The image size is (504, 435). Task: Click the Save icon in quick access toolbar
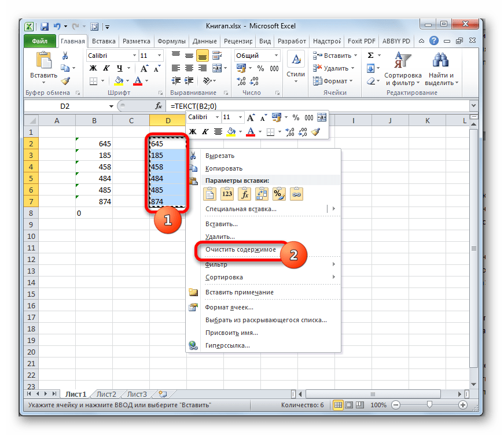44,27
